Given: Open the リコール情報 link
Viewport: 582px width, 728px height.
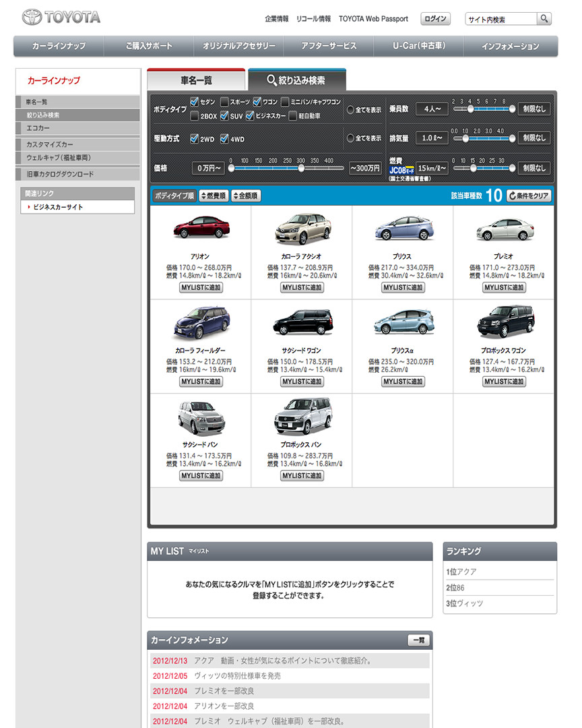Looking at the screenshot, I should point(313,19).
